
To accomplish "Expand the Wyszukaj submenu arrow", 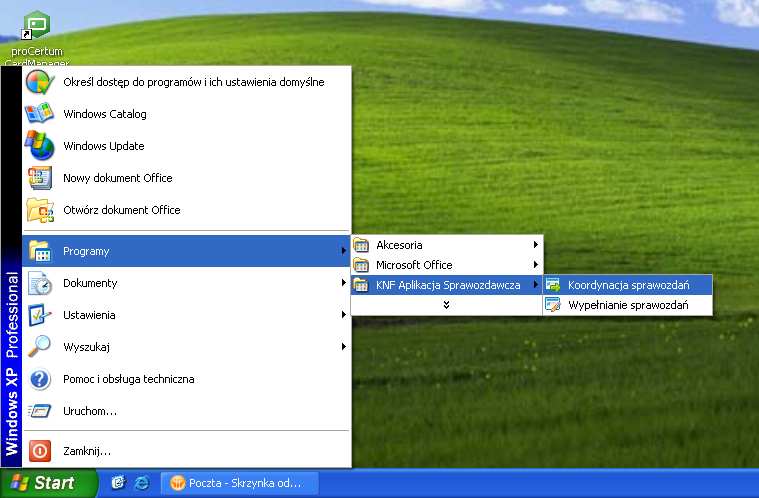I will coord(343,347).
